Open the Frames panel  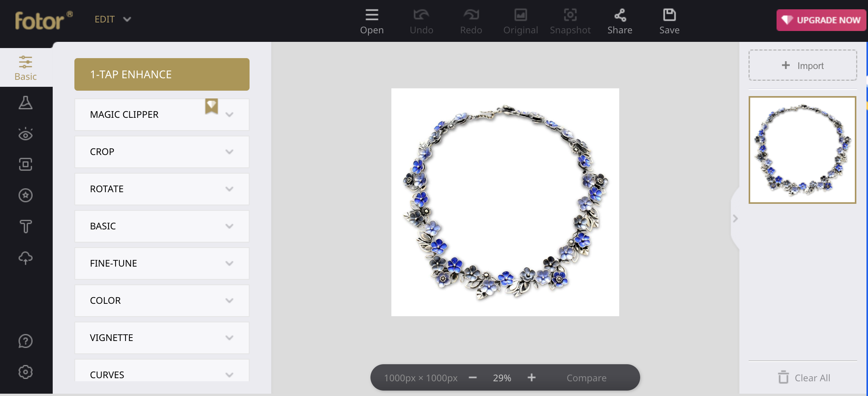[26, 164]
